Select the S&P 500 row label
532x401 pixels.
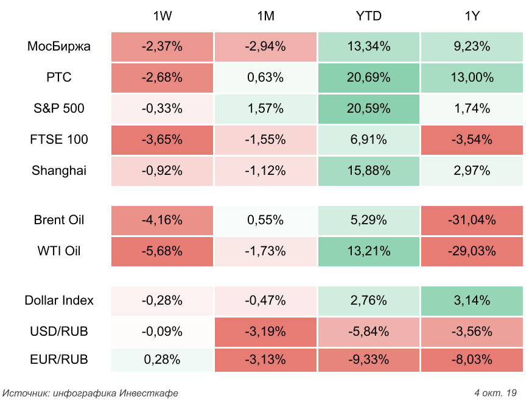[59, 108]
